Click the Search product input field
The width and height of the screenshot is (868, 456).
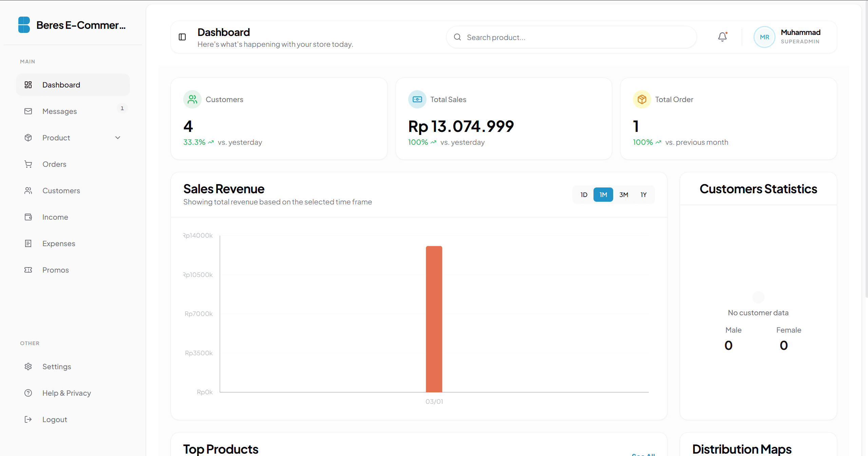click(x=571, y=37)
